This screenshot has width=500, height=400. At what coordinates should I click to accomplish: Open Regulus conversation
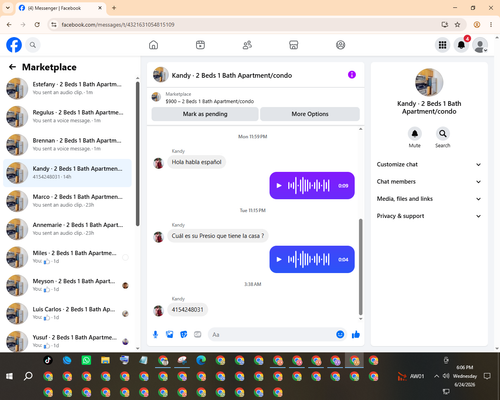point(67,117)
